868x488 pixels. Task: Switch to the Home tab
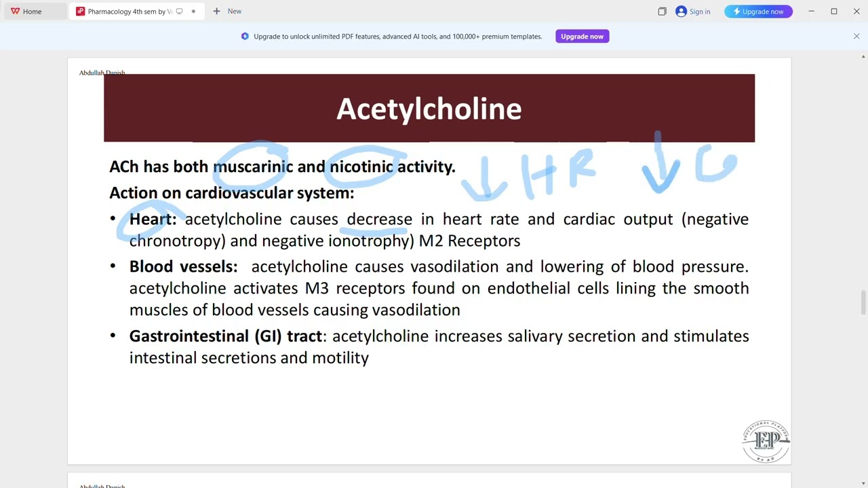coord(26,12)
